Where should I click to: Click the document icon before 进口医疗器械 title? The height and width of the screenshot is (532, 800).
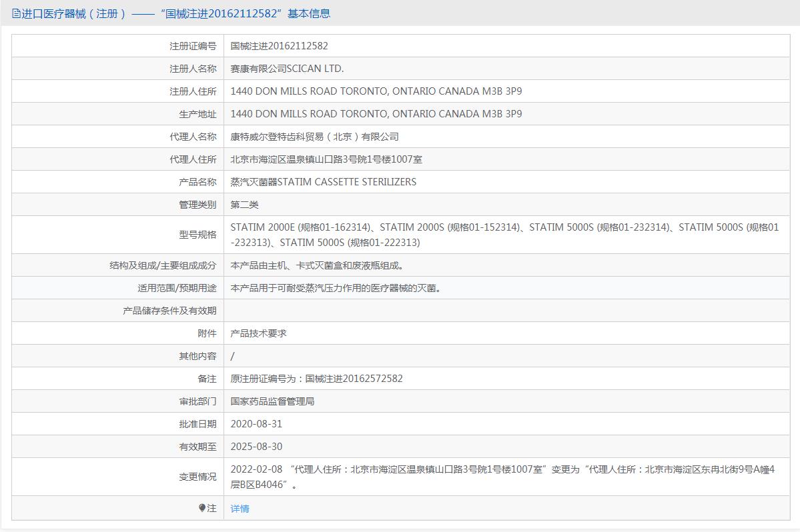click(16, 14)
